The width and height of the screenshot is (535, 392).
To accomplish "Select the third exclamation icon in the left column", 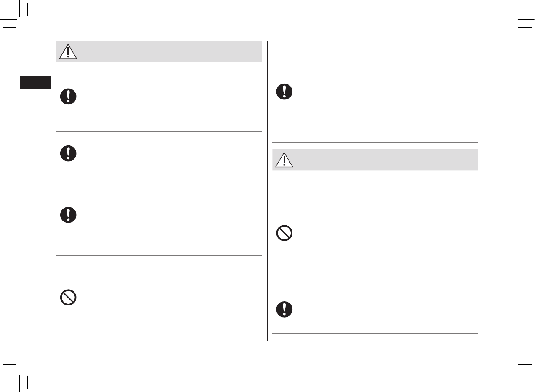I will click(x=68, y=215).
